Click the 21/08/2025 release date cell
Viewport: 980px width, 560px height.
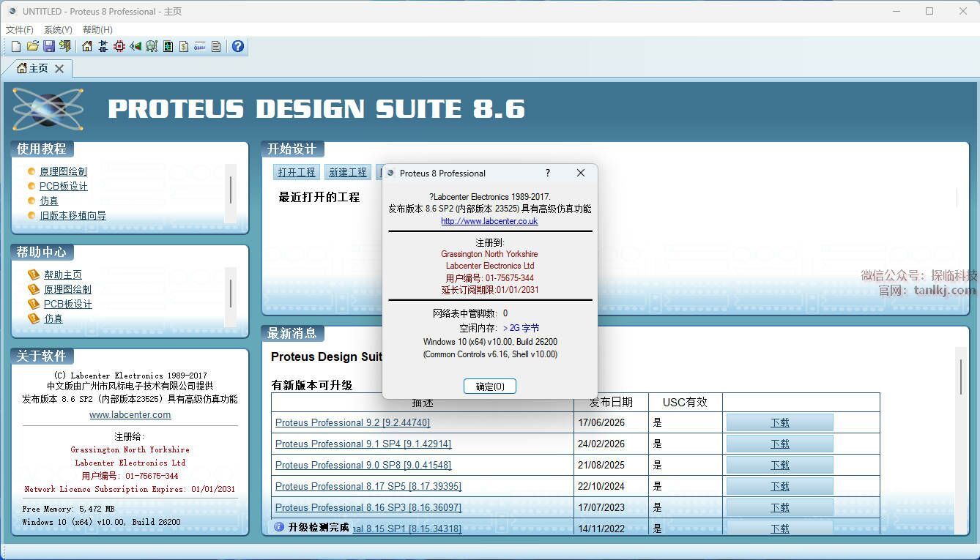[x=611, y=465]
